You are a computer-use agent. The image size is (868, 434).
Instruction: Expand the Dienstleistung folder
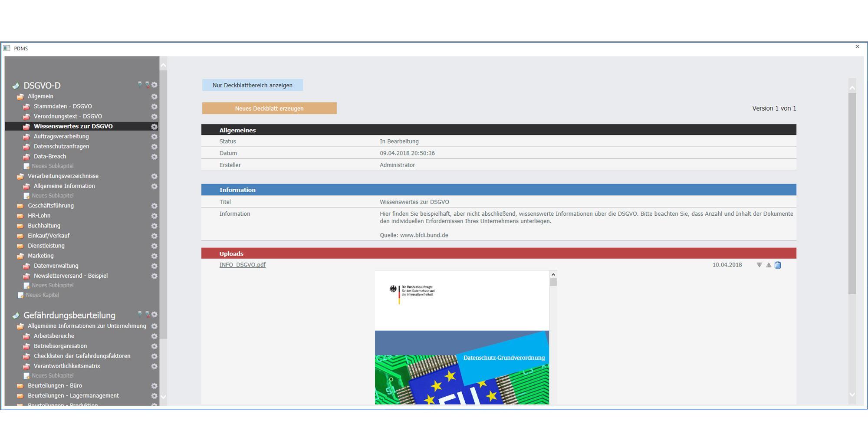click(x=20, y=246)
